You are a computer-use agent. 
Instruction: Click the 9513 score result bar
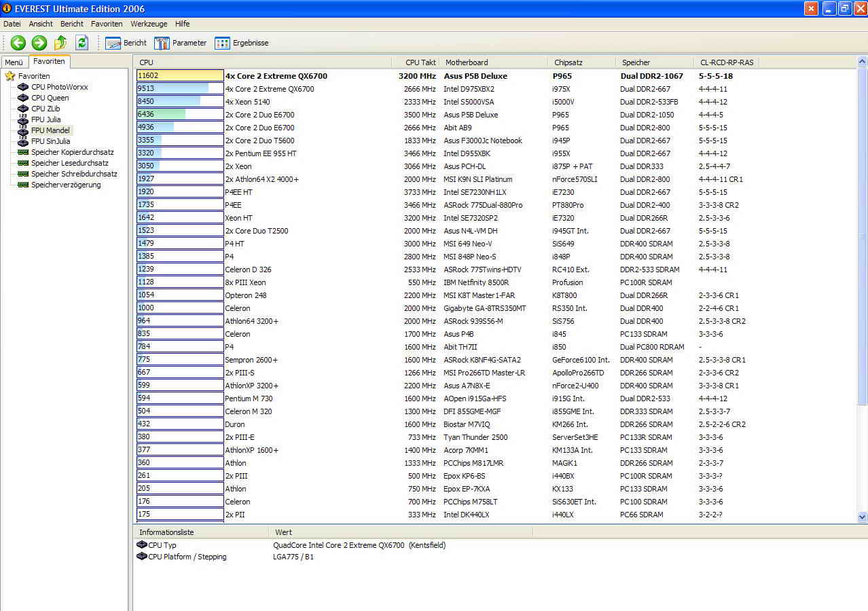(x=180, y=89)
